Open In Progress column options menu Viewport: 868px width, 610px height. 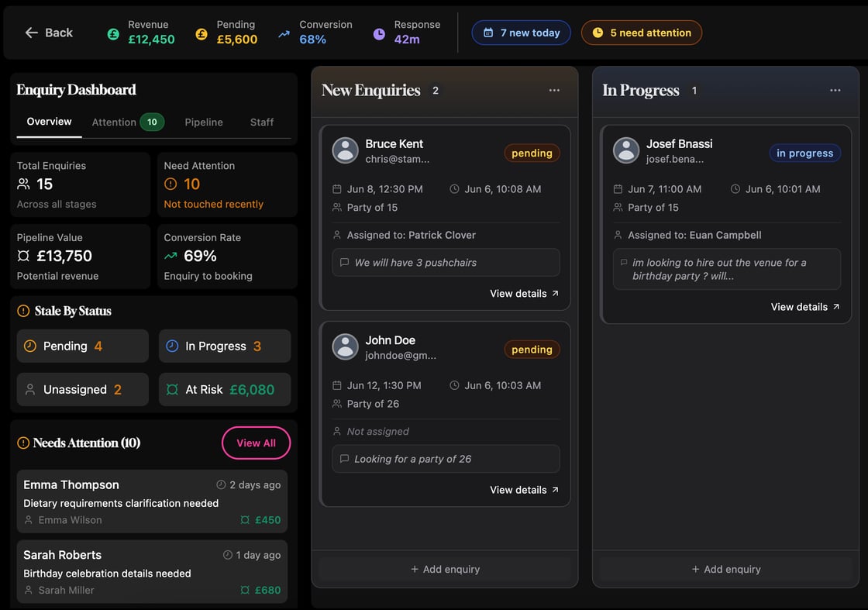pyautogui.click(x=835, y=91)
